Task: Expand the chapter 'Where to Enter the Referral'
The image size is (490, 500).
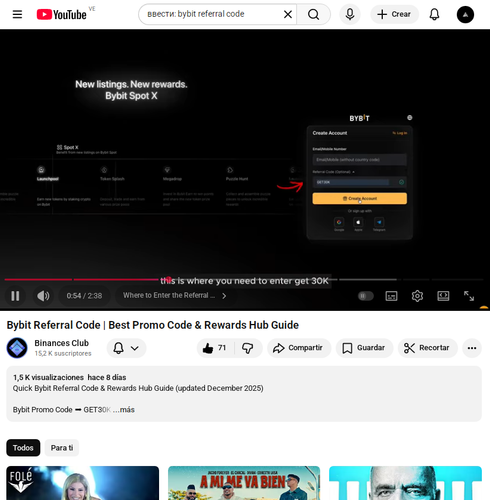Action: point(175,296)
